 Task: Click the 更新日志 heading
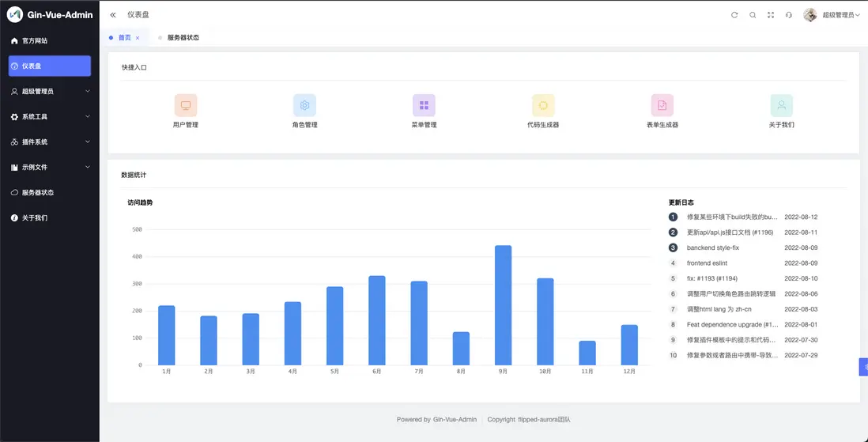point(681,202)
